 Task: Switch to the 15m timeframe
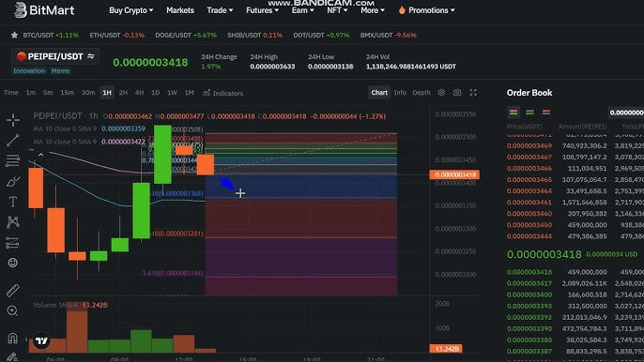point(67,93)
